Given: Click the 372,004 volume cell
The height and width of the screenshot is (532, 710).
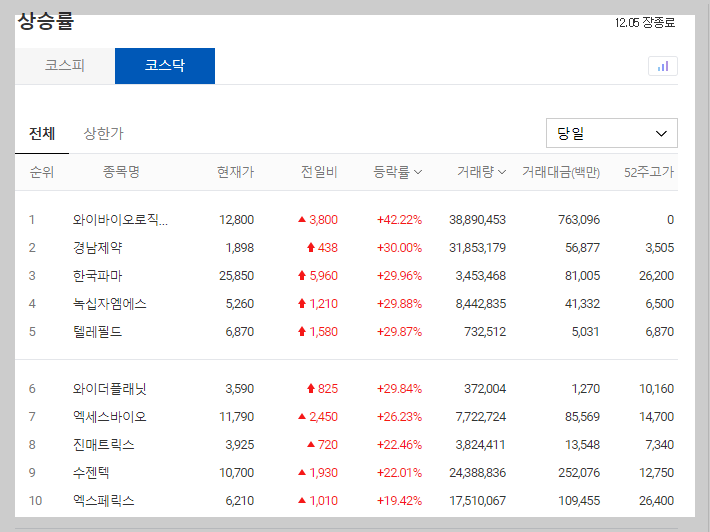Looking at the screenshot, I should pos(485,389).
